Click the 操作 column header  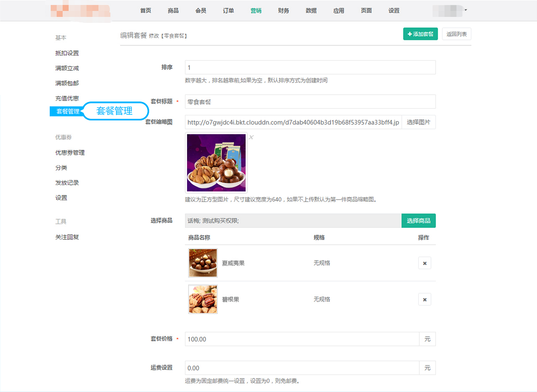tap(423, 237)
